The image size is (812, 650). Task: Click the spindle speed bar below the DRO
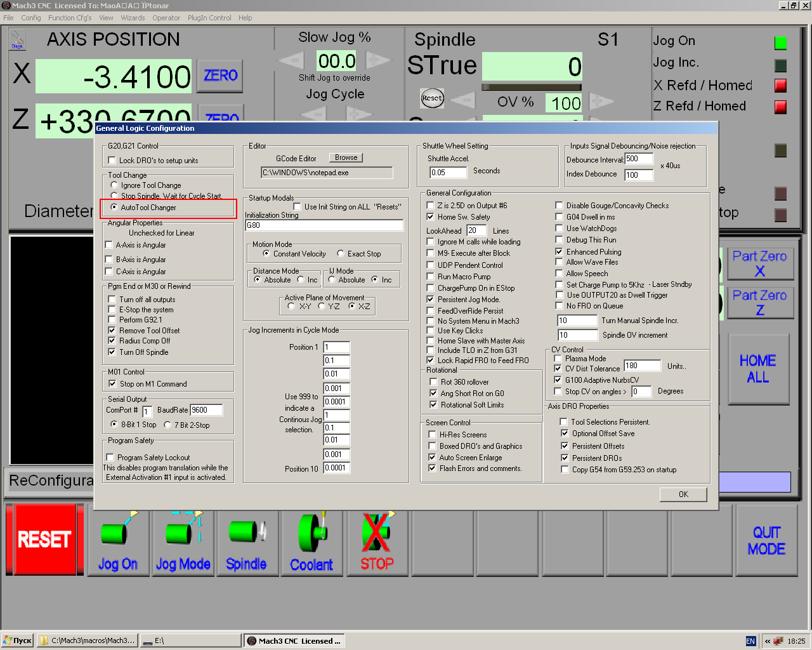tap(532, 87)
